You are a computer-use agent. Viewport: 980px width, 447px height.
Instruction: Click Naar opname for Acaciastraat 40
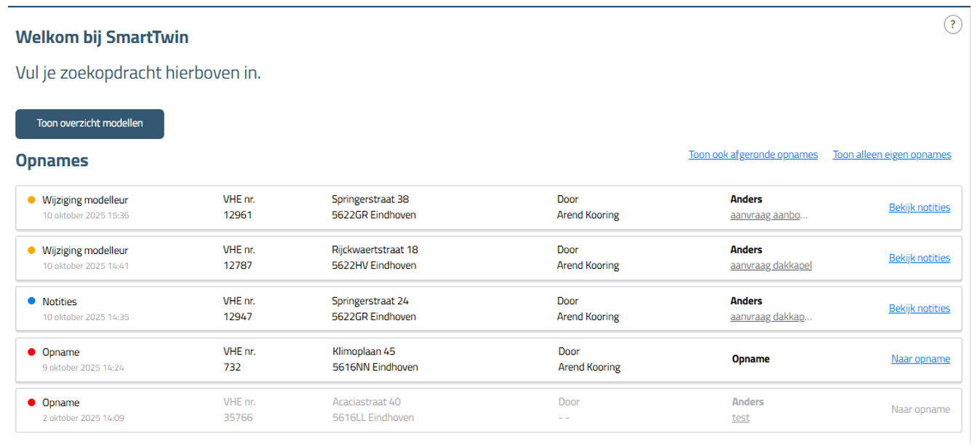click(920, 410)
